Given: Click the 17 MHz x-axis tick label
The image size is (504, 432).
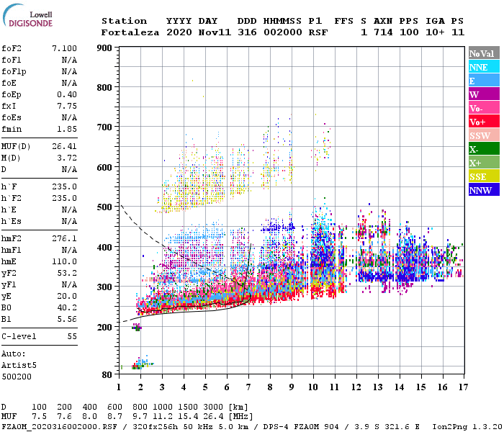Looking at the screenshot, I should (x=463, y=387).
